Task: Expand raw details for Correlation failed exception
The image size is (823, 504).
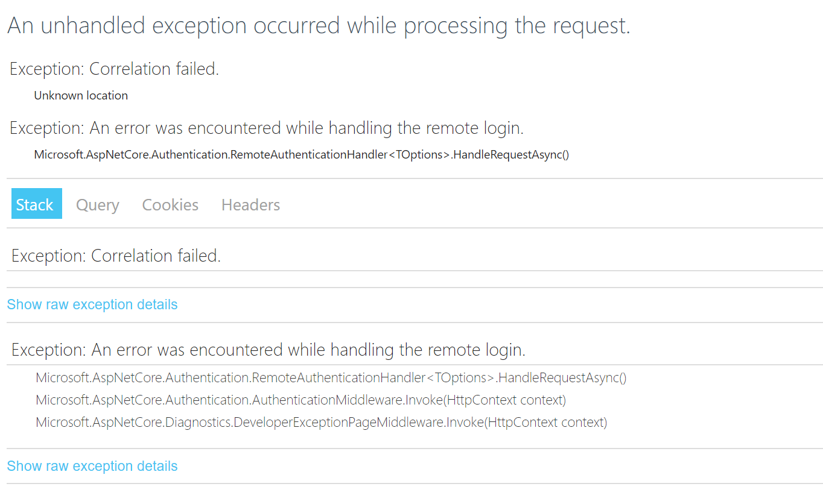Action: click(x=92, y=304)
